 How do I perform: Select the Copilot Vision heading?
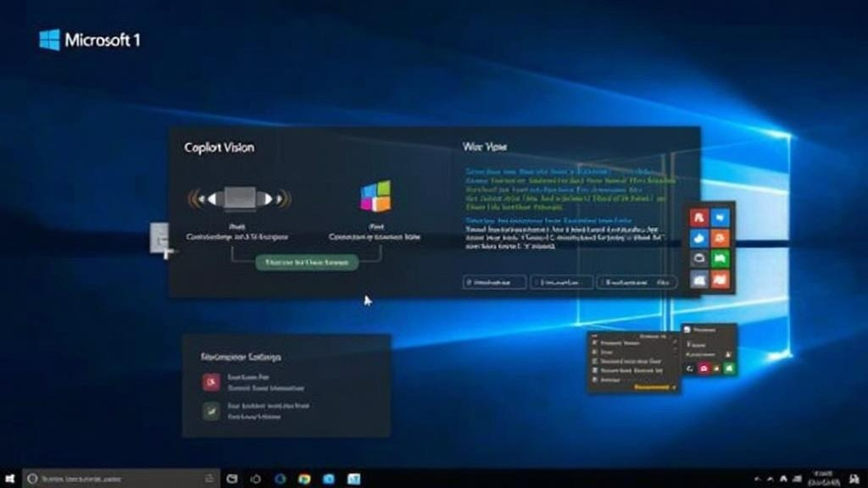220,147
